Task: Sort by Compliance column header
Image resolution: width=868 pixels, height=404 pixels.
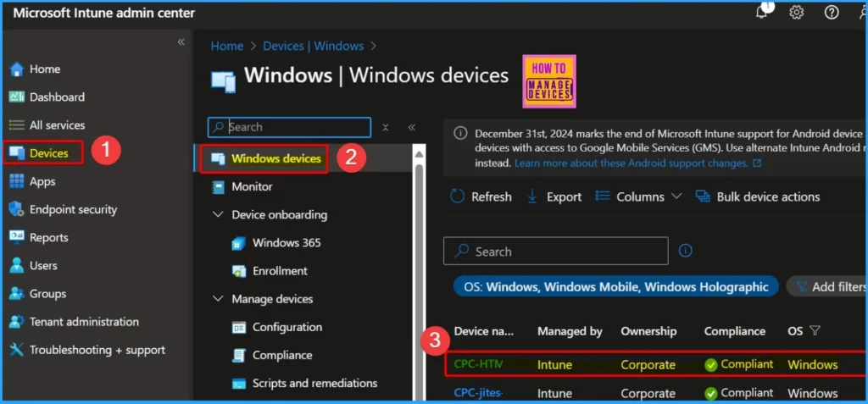Action: pyautogui.click(x=735, y=331)
